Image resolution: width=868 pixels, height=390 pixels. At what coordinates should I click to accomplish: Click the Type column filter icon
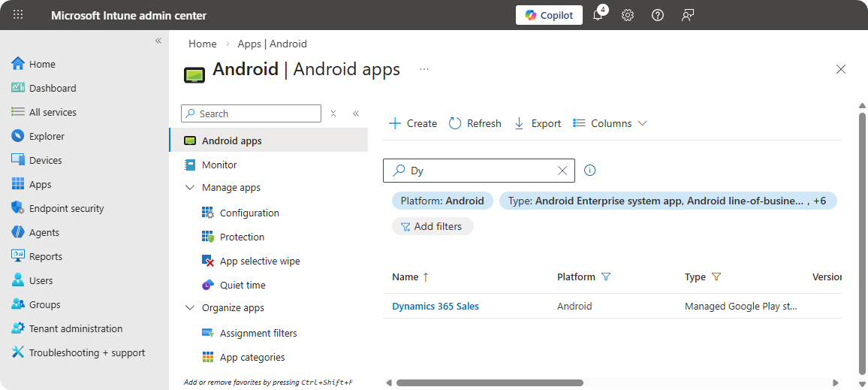(x=716, y=277)
